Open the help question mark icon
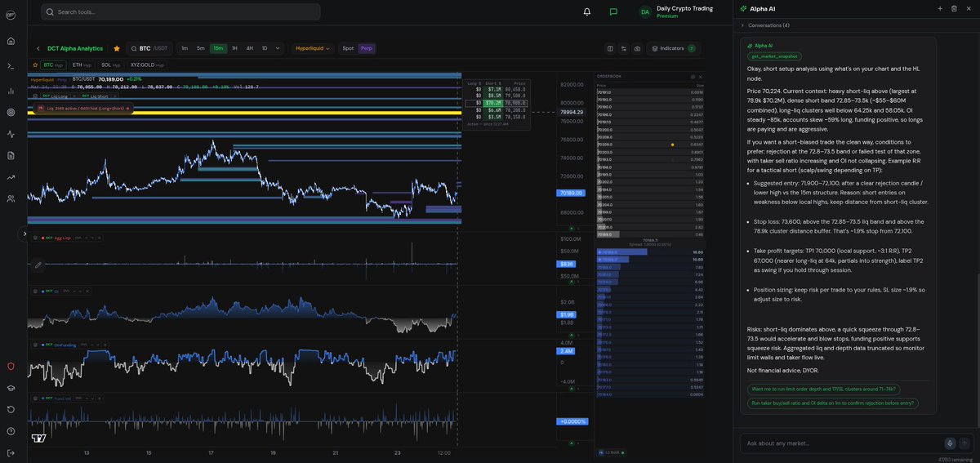980x463 pixels. pyautogui.click(x=11, y=431)
